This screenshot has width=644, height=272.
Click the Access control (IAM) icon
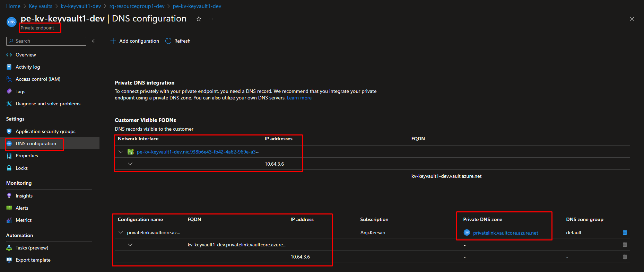pyautogui.click(x=9, y=79)
